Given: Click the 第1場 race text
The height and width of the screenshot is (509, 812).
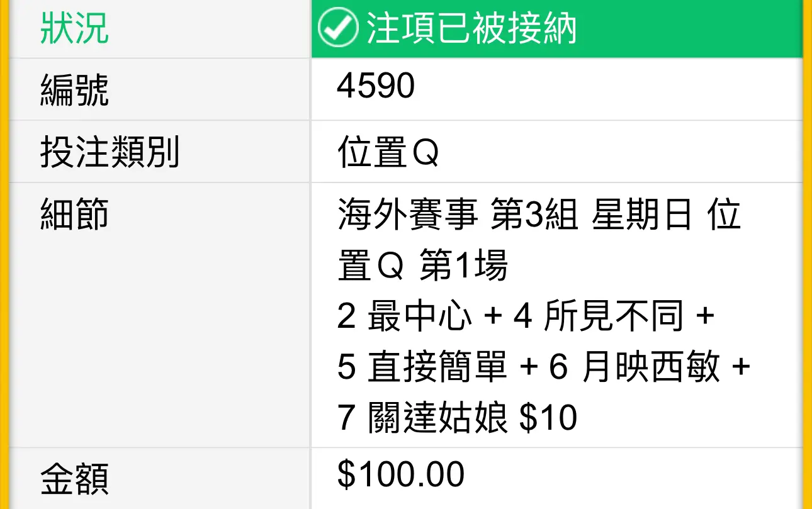Looking at the screenshot, I should coord(463,266).
